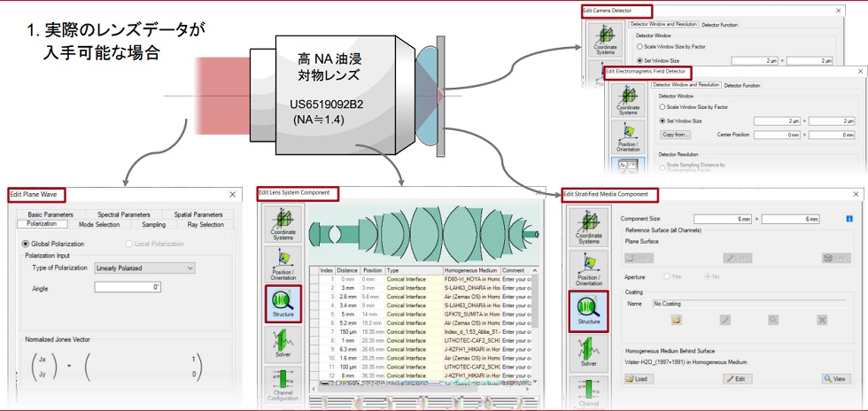The width and height of the screenshot is (868, 411).
Task: Click second Component Size 6 mm field
Action: tap(790, 220)
